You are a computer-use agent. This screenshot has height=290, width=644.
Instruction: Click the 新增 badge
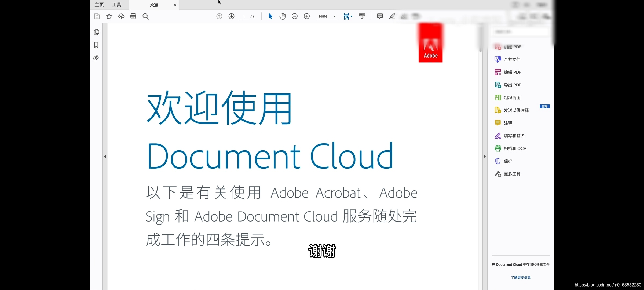point(545,106)
